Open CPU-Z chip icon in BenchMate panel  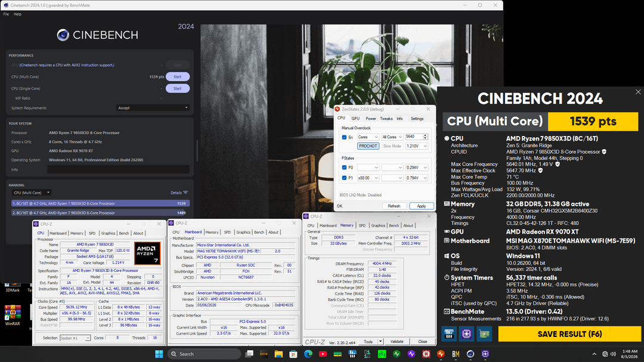(x=466, y=334)
